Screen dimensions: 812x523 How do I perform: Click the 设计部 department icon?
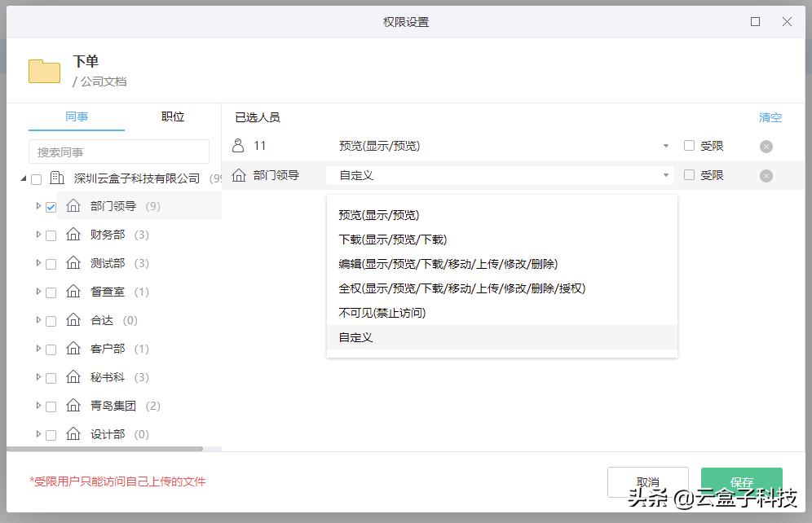(x=73, y=434)
